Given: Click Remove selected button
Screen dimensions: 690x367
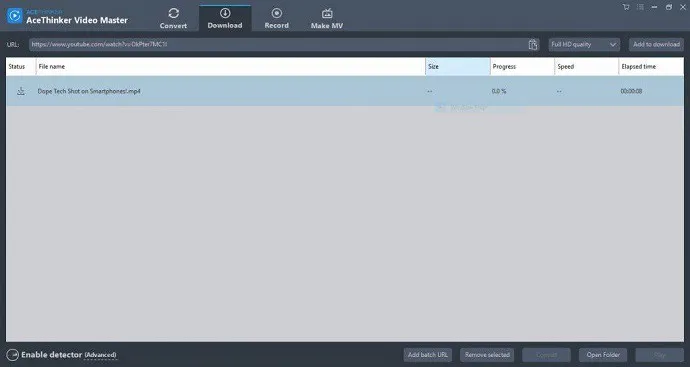Looking at the screenshot, I should [487, 355].
